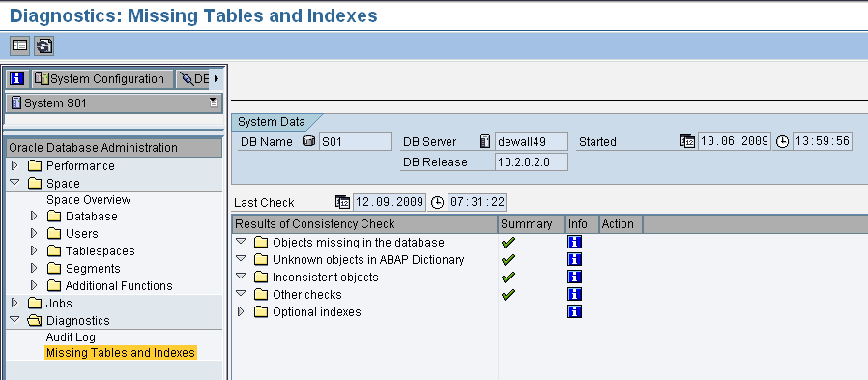Image resolution: width=868 pixels, height=380 pixels.
Task: Click the Summary column header
Action: 532,224
